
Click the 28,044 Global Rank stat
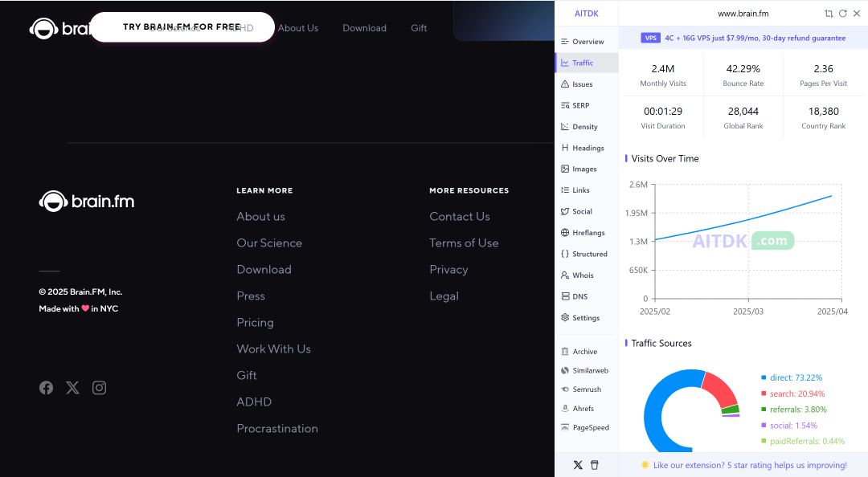tap(743, 118)
